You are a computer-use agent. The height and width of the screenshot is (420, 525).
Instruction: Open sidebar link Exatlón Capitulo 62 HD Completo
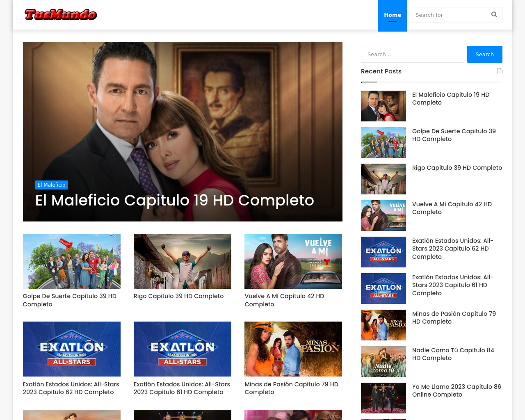click(453, 249)
